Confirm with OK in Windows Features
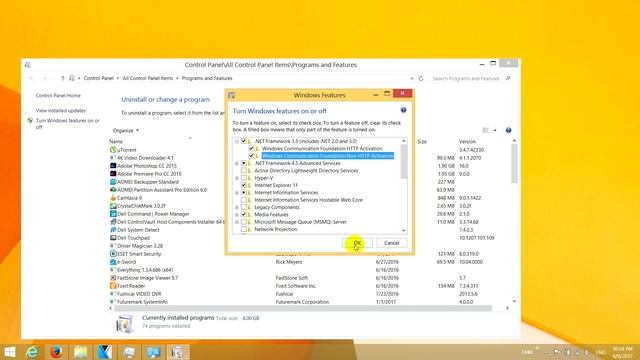 (x=357, y=243)
